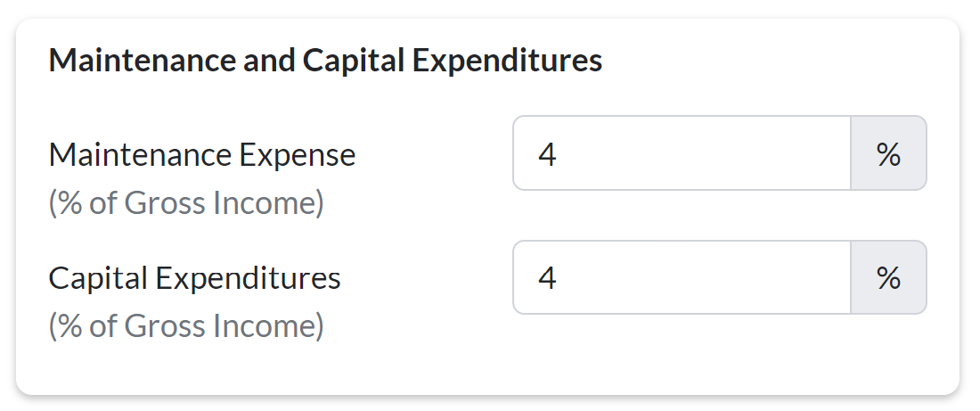Click the Gross Income hint under Capital Expenditures
Viewport: 980px width, 411px height.
186,326
